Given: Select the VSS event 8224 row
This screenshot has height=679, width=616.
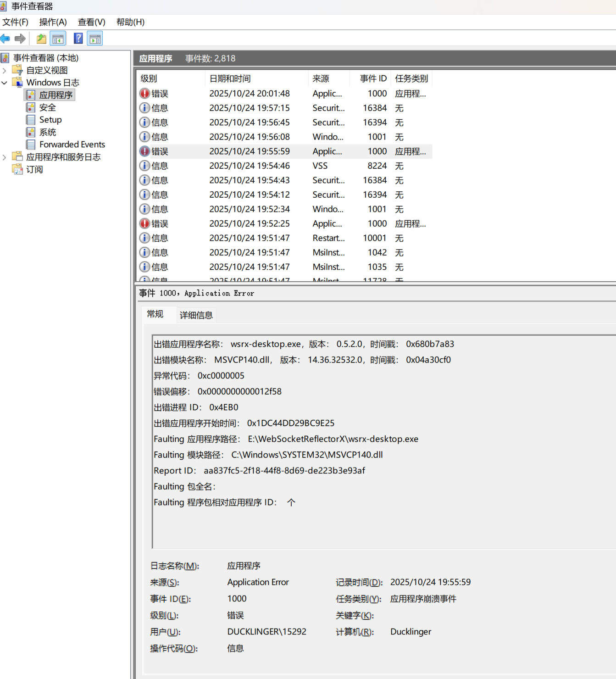Looking at the screenshot, I should click(249, 166).
